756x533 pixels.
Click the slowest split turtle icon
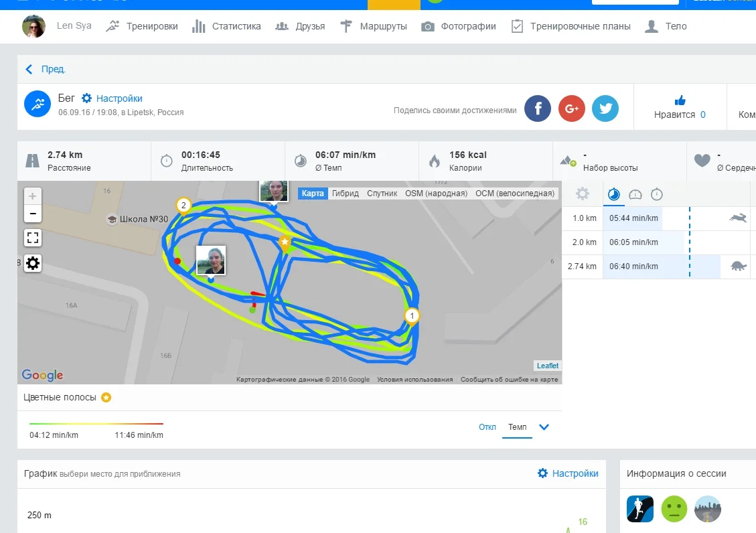(739, 266)
